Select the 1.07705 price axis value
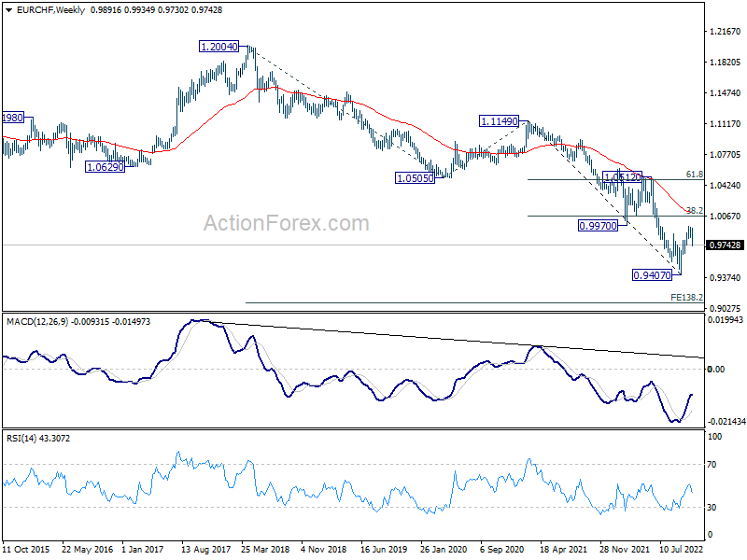747x560 pixels. pos(726,155)
